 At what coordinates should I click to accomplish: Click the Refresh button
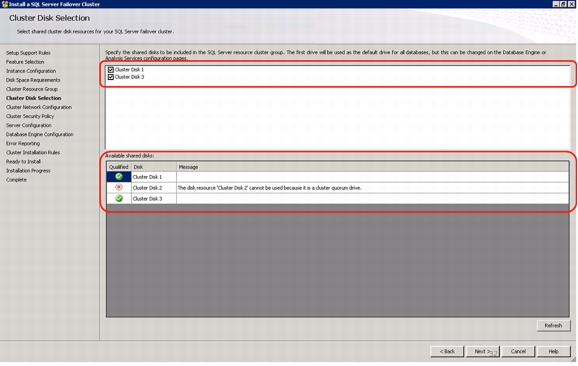[553, 325]
